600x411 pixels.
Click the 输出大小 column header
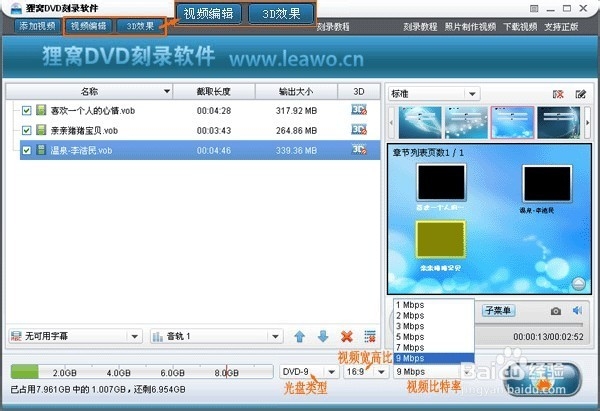click(x=296, y=91)
